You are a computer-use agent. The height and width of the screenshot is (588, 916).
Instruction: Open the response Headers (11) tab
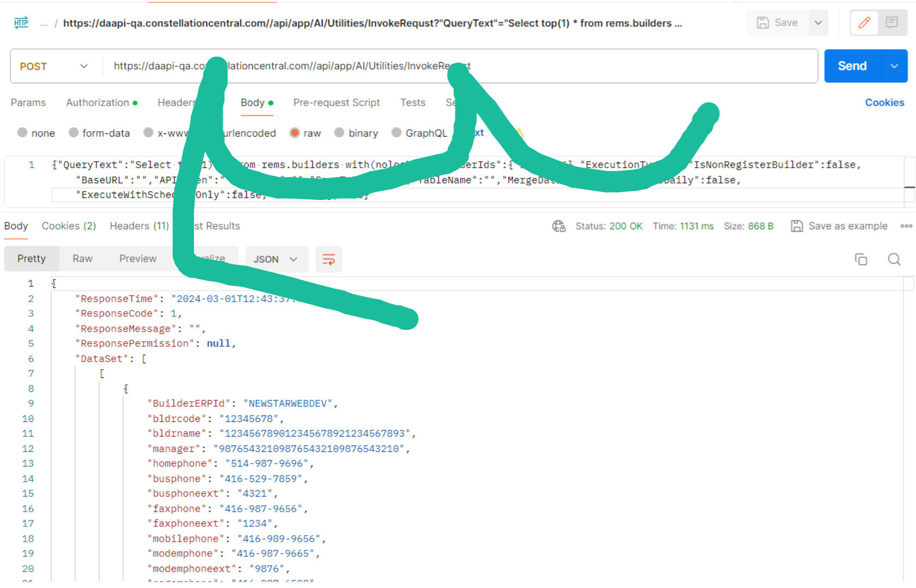(139, 226)
